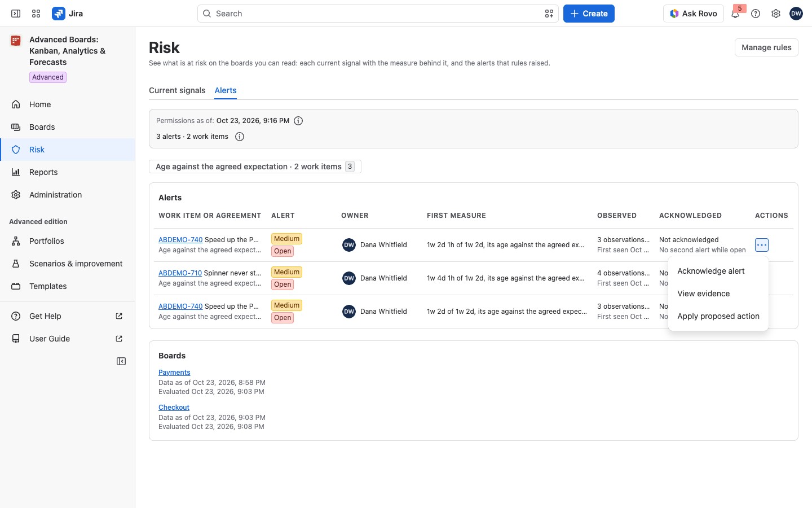Open the ABDEMO-710 work item link
The width and height of the screenshot is (812, 508).
coord(180,273)
